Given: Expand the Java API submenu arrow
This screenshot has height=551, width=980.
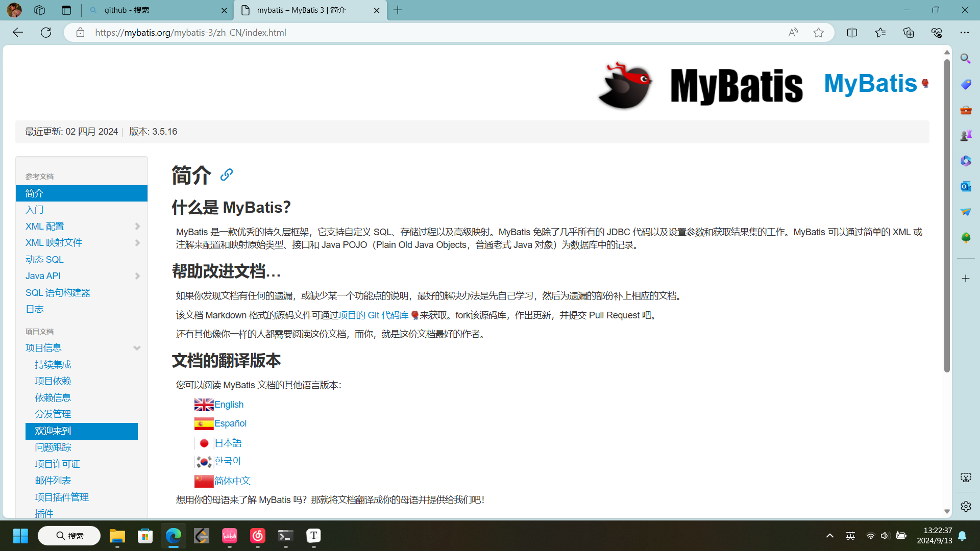Looking at the screenshot, I should click(x=137, y=276).
